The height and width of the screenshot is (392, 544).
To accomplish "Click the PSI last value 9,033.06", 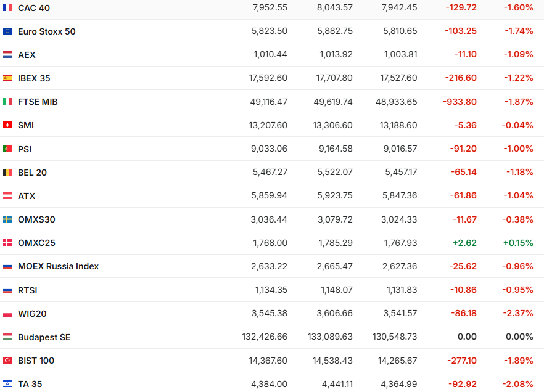I will [x=269, y=149].
